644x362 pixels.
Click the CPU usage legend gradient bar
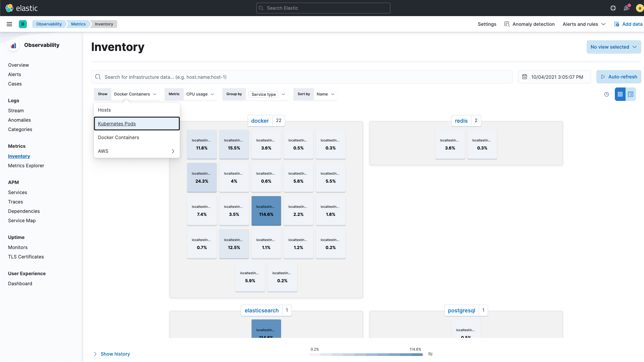point(366,354)
